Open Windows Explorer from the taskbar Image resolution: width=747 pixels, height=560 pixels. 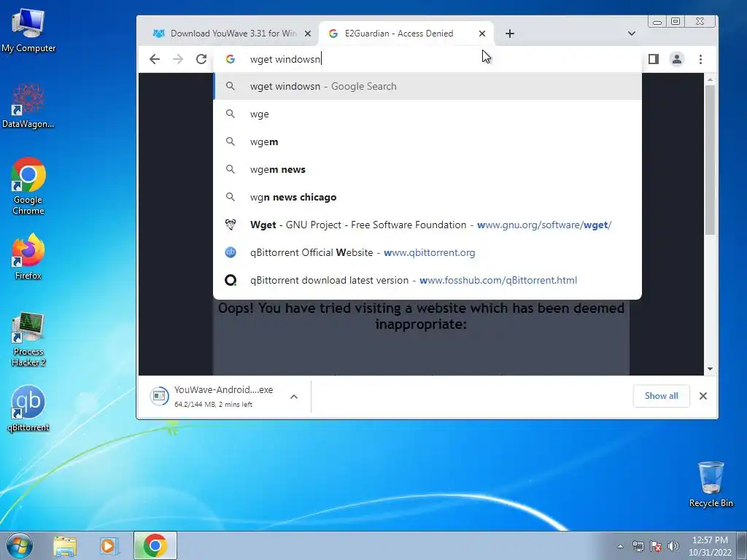click(x=65, y=546)
